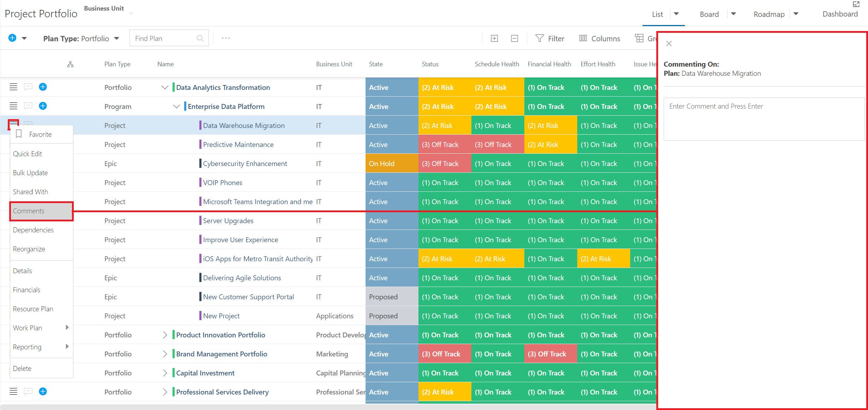The image size is (868, 410).
Task: Open comments icon for Professional Services Delivery row
Action: click(x=28, y=392)
